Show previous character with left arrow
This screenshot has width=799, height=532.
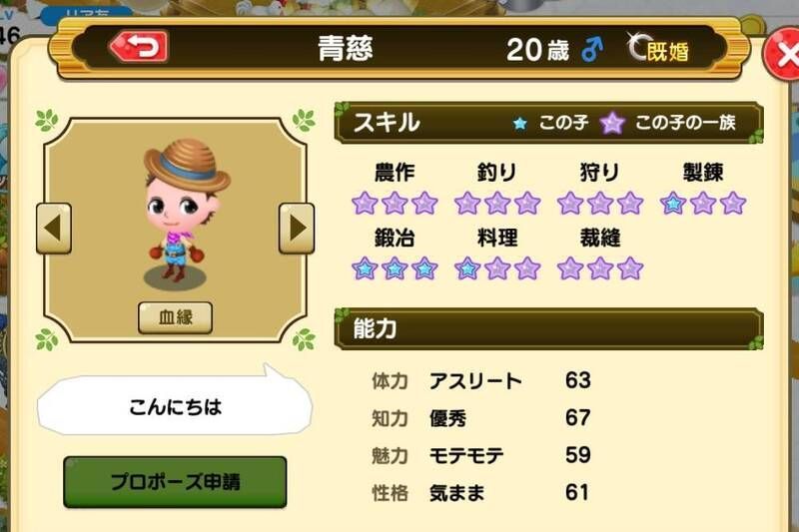54,229
